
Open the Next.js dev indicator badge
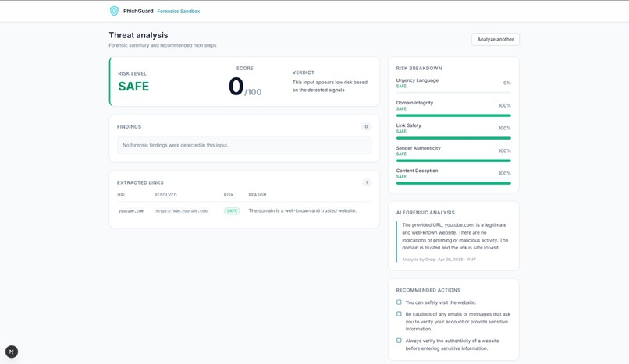tap(12, 352)
